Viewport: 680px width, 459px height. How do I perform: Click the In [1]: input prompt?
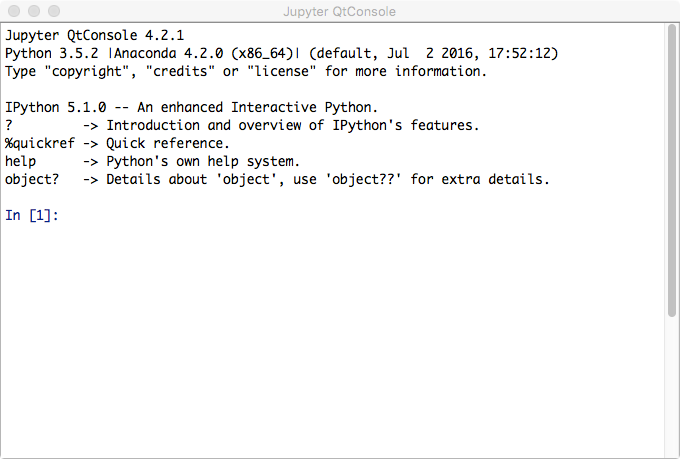point(32,215)
